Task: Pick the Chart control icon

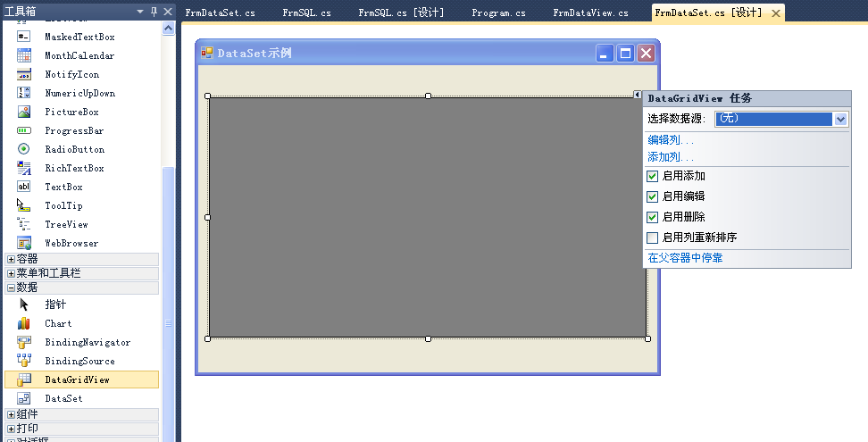Action: [24, 323]
